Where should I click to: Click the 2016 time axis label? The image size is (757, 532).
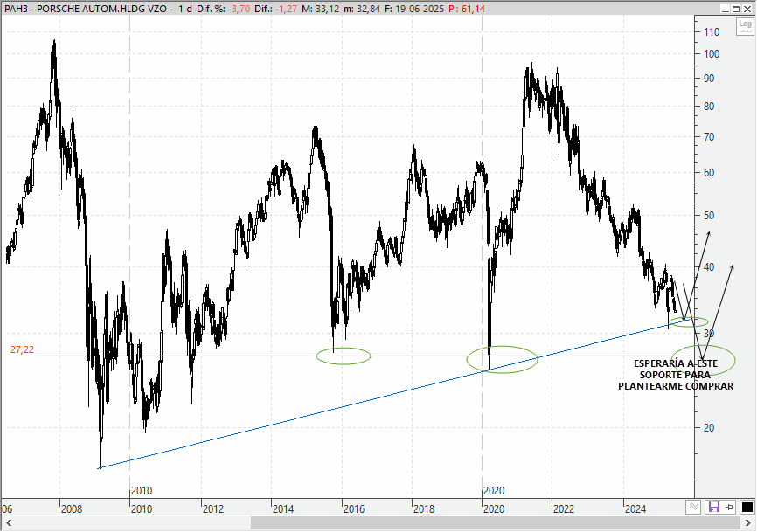coord(353,508)
